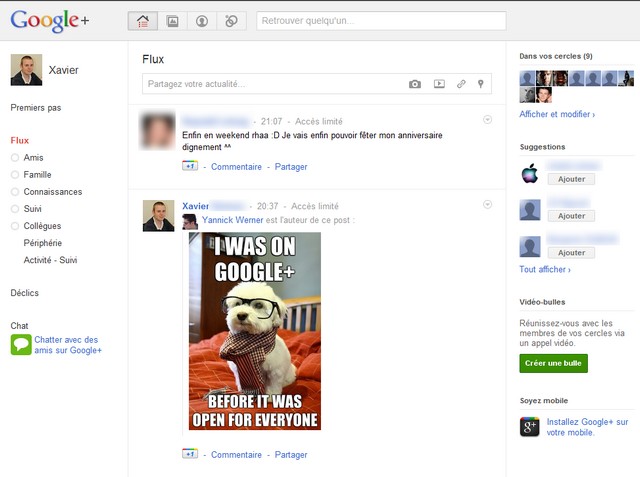Open the first circle member avatar
This screenshot has width=640, height=477.
coord(527,78)
